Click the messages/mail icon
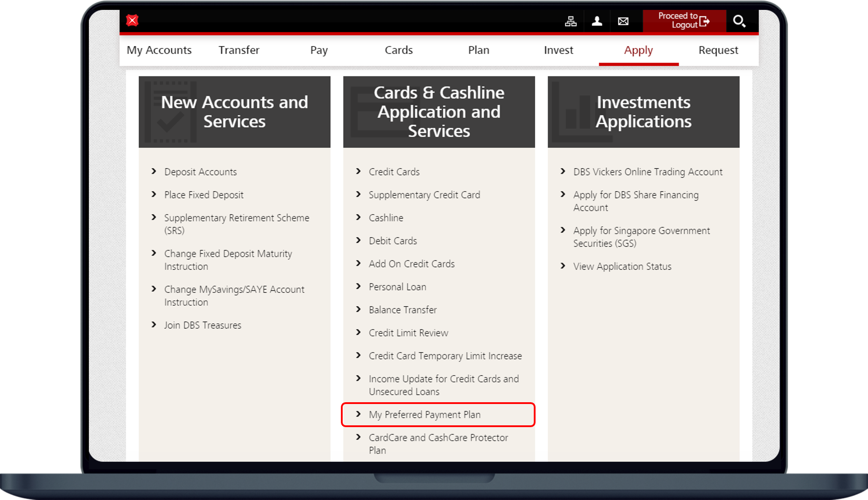Screen dimensions: 868x500 621,20
